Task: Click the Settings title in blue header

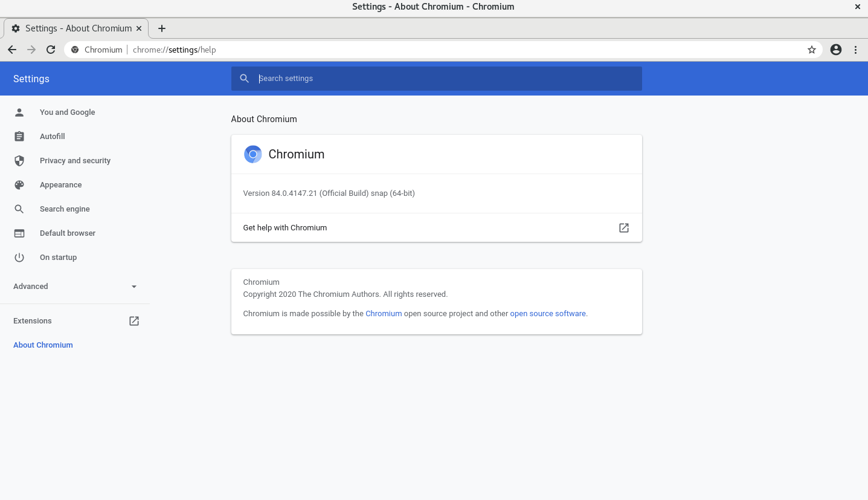Action: [x=31, y=79]
